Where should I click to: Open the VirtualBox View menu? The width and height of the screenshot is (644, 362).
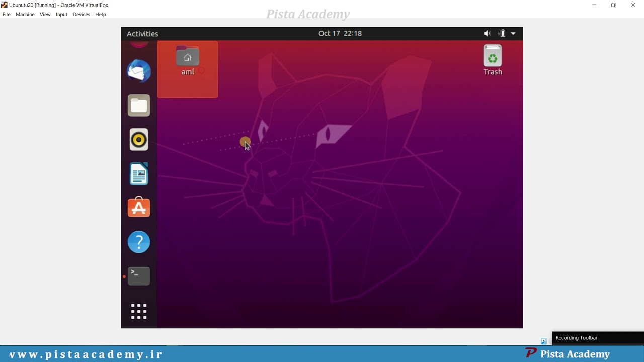tap(45, 15)
